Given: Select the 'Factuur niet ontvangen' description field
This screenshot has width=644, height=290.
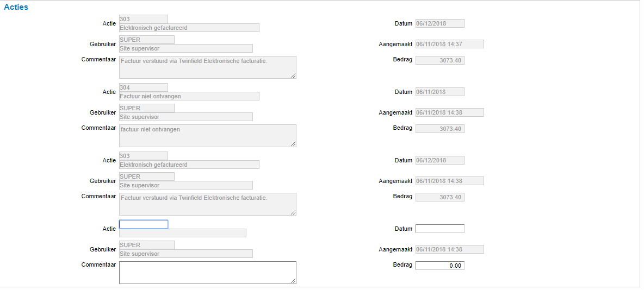Looking at the screenshot, I should (x=189, y=96).
